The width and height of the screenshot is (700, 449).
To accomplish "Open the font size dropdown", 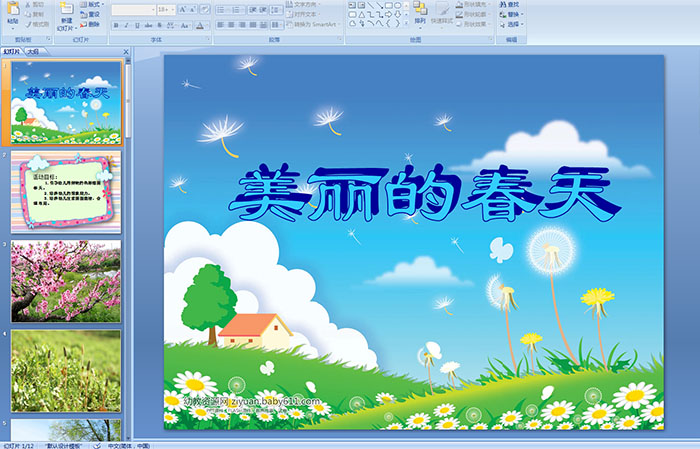I will 173,9.
